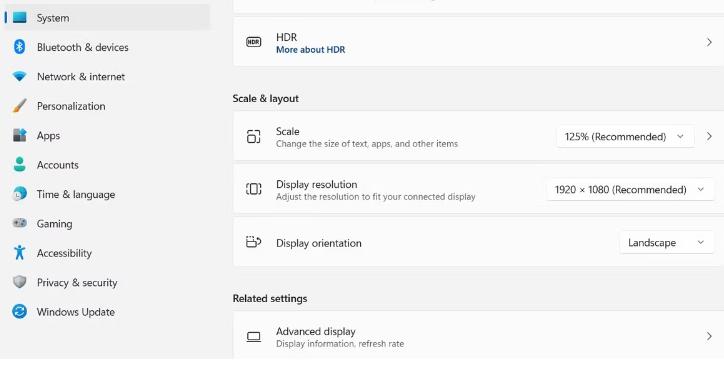Click the Scale label text
Image resolution: width=724 pixels, height=373 pixels.
[287, 131]
